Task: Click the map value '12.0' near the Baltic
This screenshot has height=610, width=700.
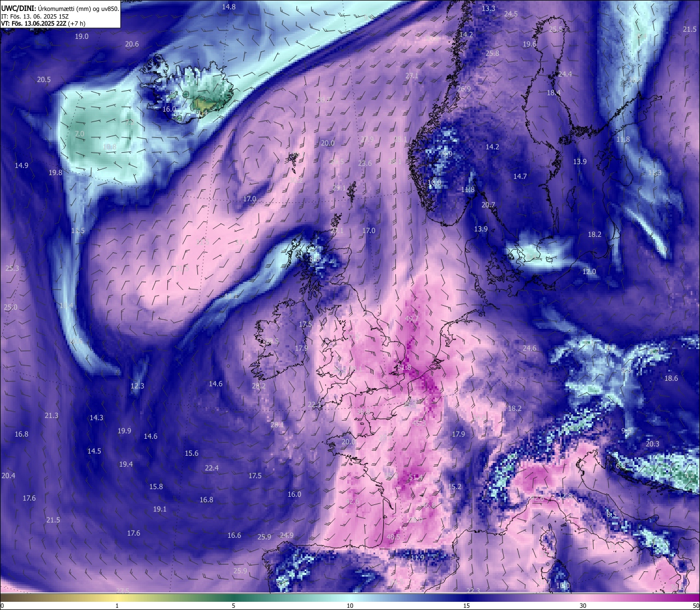Action: click(589, 271)
